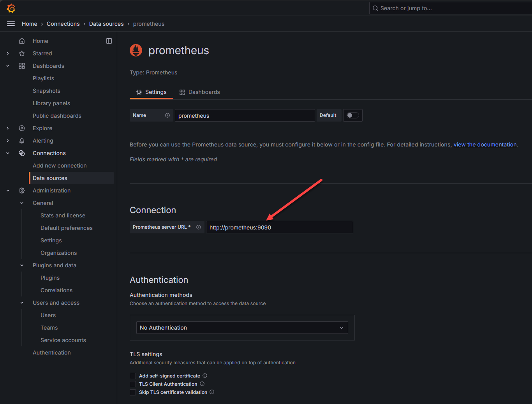Open the hamburger navigation menu
This screenshot has height=404, width=532.
[x=11, y=24]
